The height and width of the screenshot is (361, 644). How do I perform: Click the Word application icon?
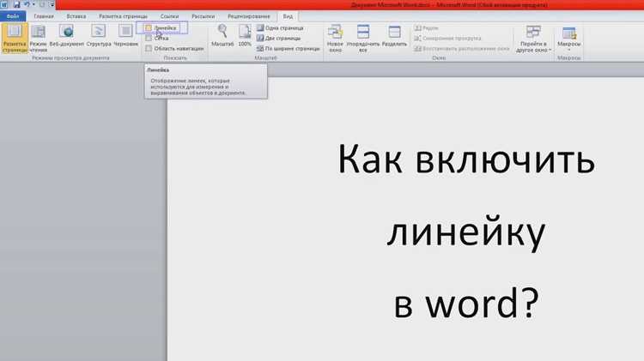pos(4,4)
